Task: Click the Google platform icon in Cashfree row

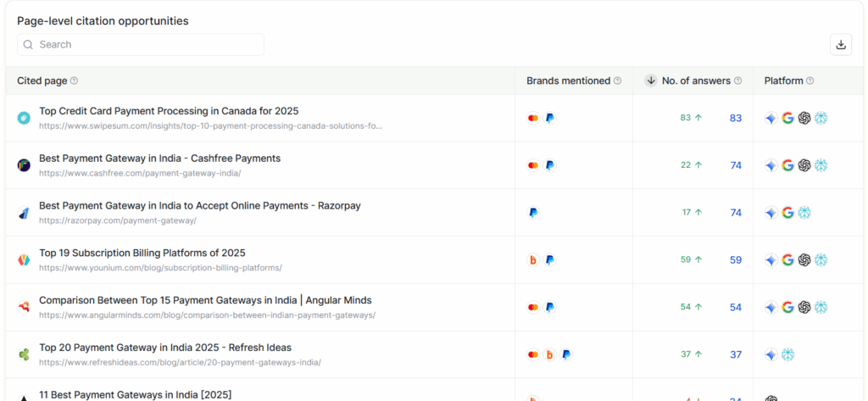Action: click(x=787, y=165)
